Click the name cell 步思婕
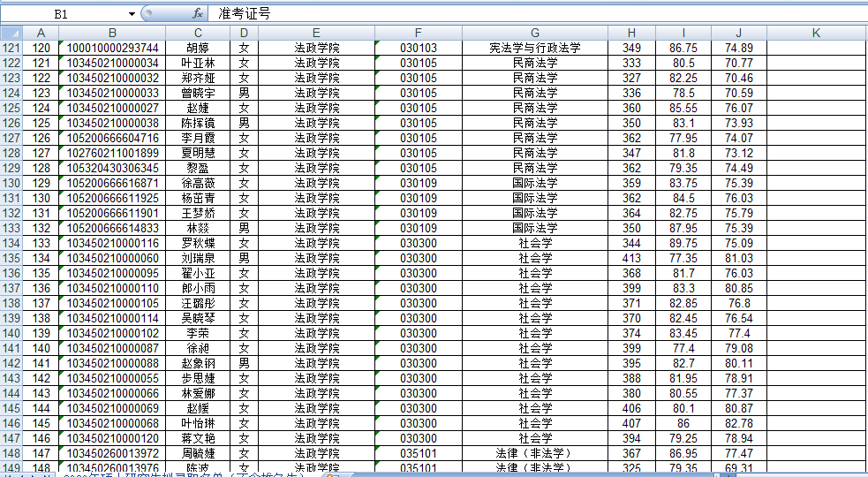 (198, 378)
